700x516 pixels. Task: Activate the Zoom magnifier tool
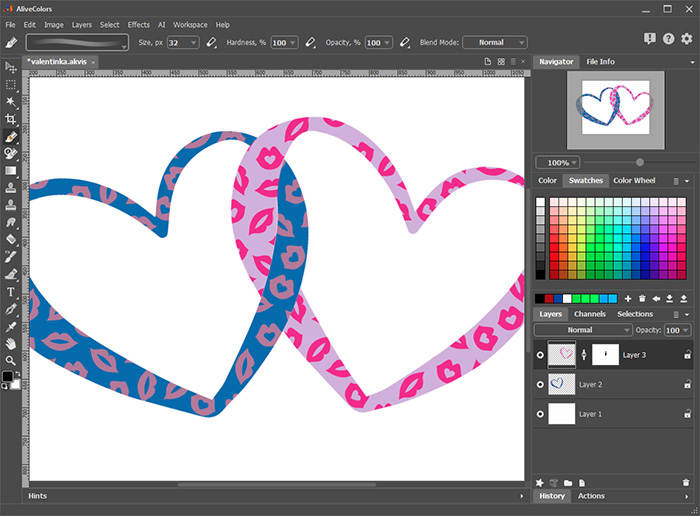(x=11, y=360)
